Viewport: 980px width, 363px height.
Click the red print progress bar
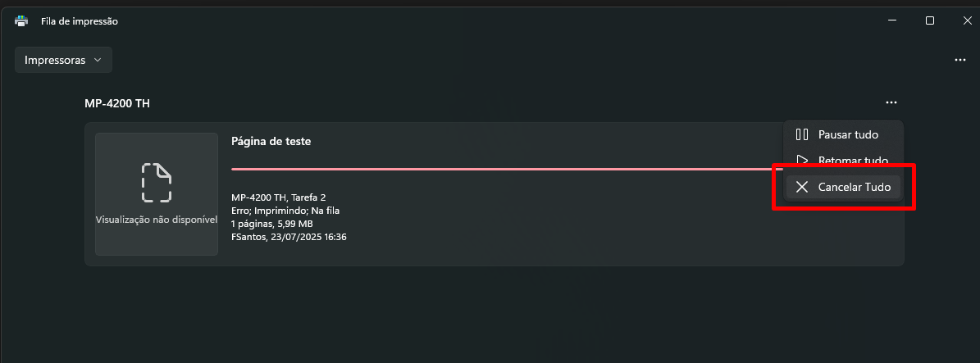tap(506, 169)
